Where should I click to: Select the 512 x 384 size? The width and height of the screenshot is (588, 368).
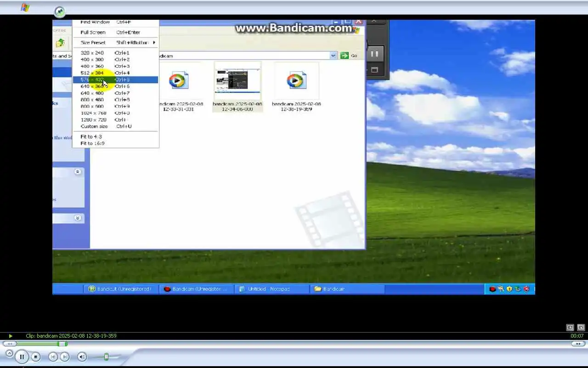(115, 73)
